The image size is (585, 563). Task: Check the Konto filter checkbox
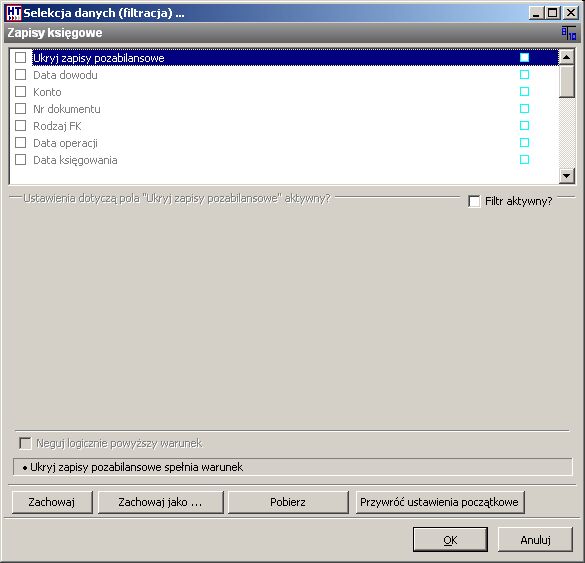point(20,91)
